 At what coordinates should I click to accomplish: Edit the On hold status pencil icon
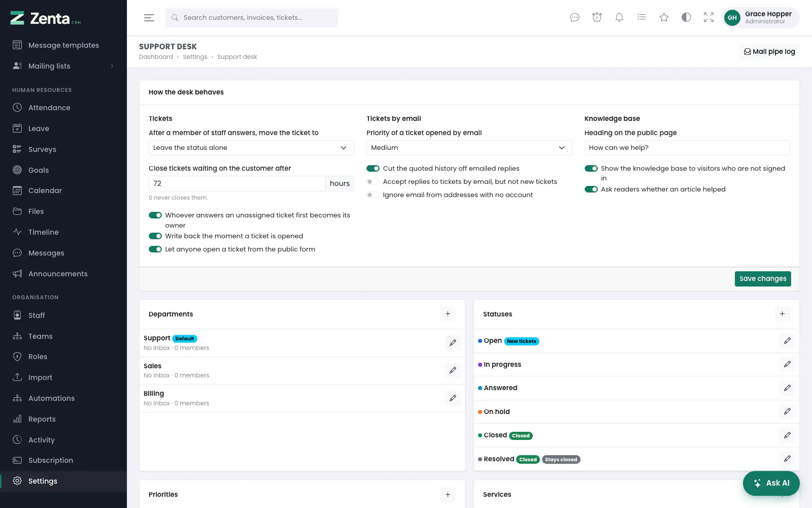click(x=787, y=411)
